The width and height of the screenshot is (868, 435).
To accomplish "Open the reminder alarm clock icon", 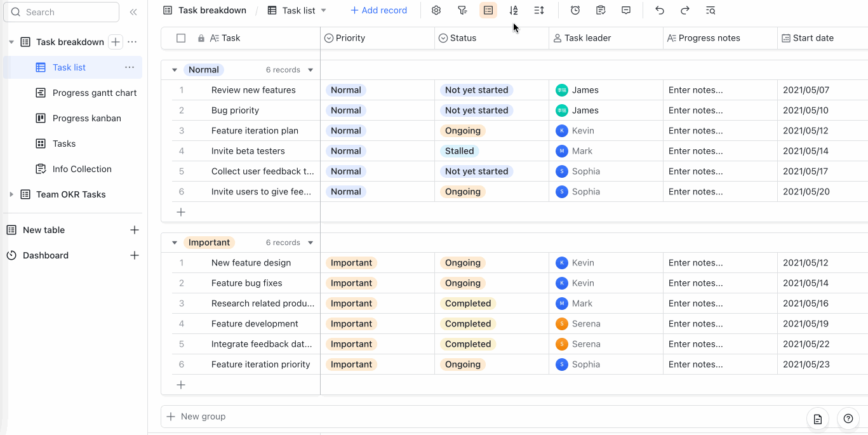I will (575, 10).
